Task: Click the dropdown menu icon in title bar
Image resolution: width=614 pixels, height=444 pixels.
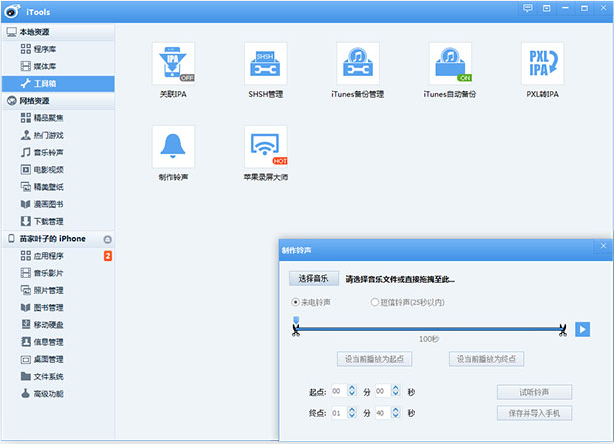Action: click(547, 8)
